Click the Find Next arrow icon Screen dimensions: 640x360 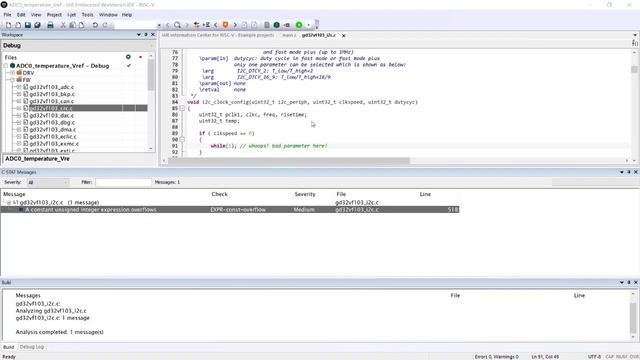[187, 25]
